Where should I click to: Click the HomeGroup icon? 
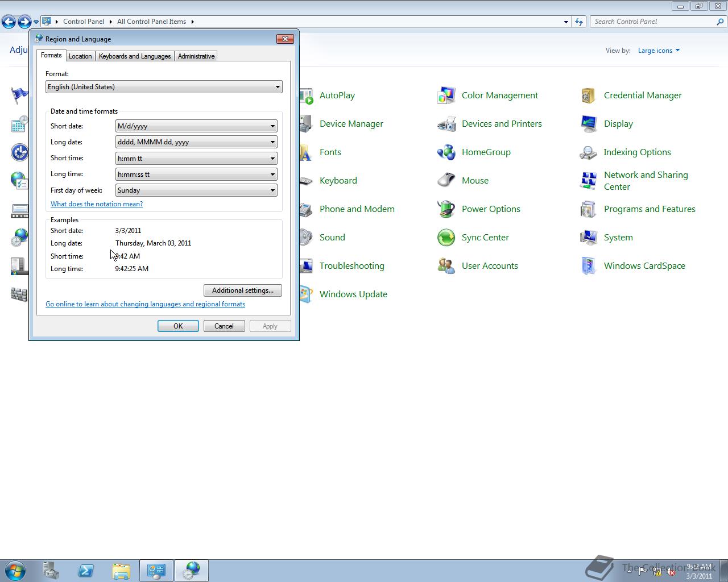[x=446, y=152]
